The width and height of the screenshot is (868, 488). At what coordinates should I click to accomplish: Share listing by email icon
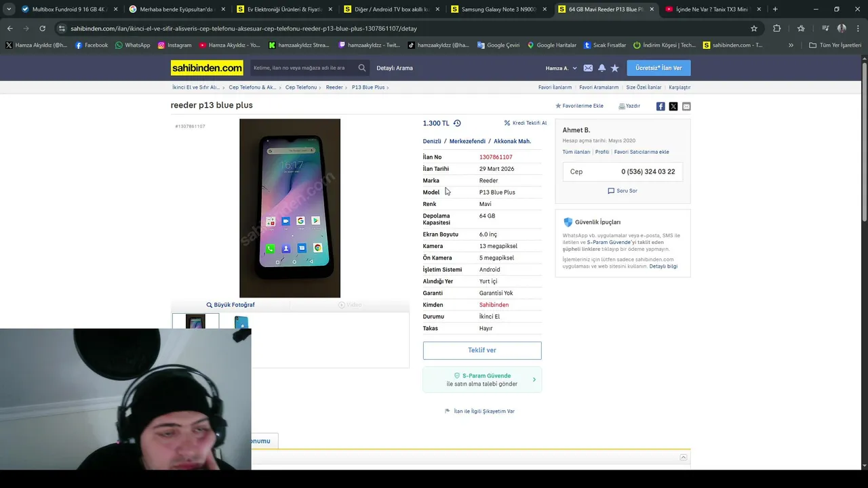coord(686,106)
